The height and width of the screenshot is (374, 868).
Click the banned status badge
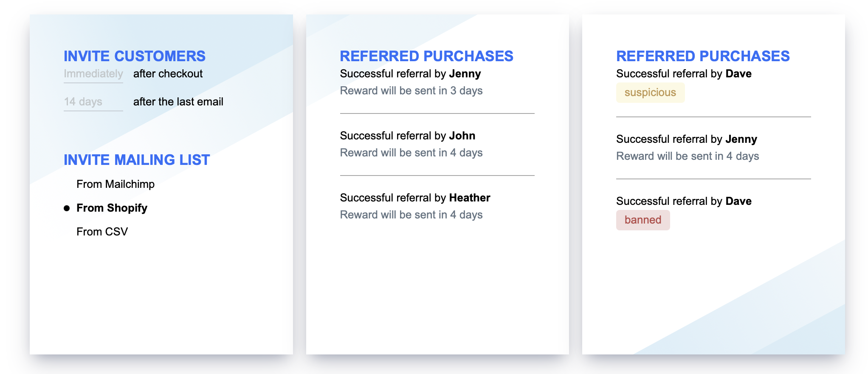[x=643, y=220]
